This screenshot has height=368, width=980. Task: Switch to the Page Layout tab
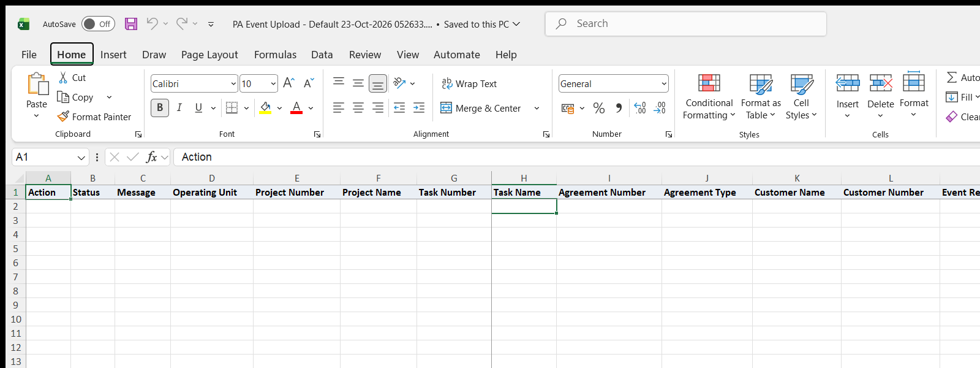(209, 55)
